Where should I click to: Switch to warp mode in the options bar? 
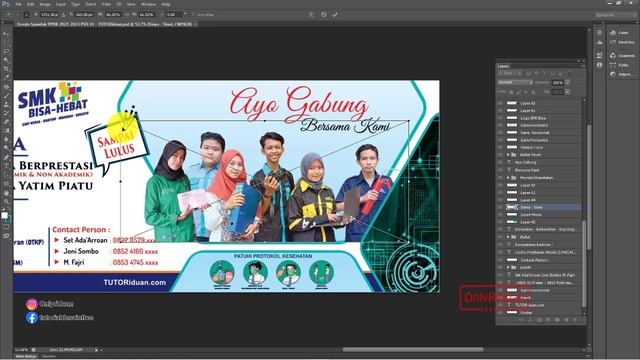click(311, 15)
